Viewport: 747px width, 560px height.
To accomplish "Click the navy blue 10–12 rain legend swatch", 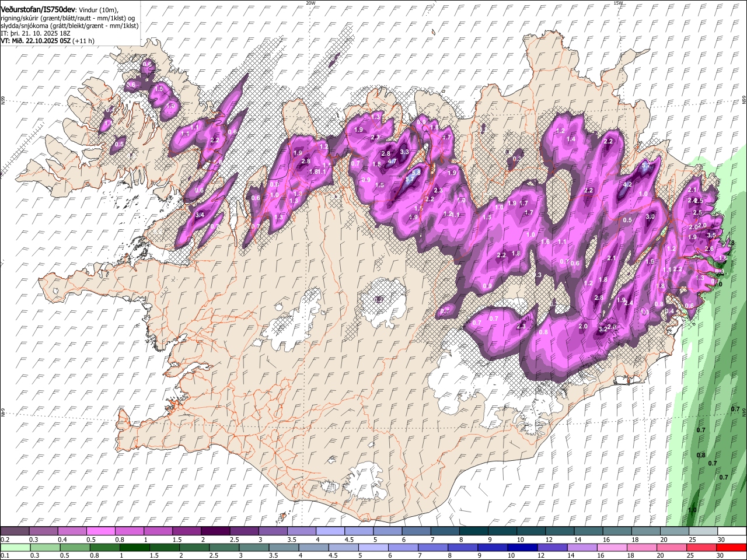I will (522, 547).
